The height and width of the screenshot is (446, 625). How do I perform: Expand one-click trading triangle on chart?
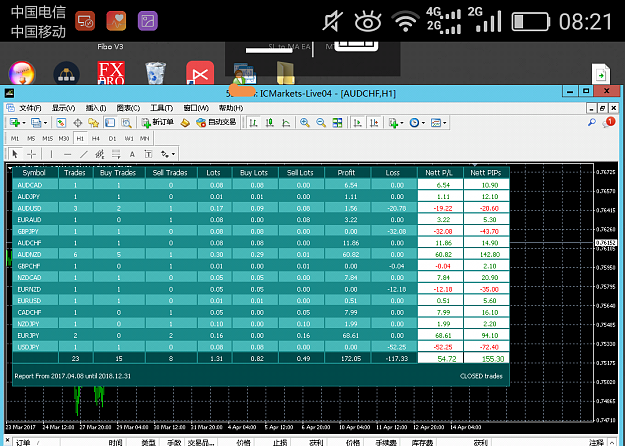pos(10,168)
